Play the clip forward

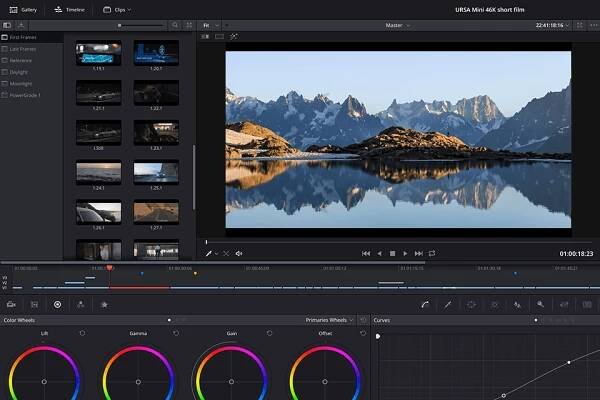(x=405, y=253)
